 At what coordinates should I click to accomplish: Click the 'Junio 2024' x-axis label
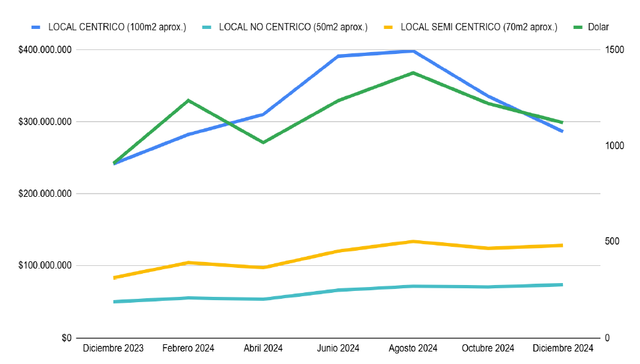click(338, 348)
